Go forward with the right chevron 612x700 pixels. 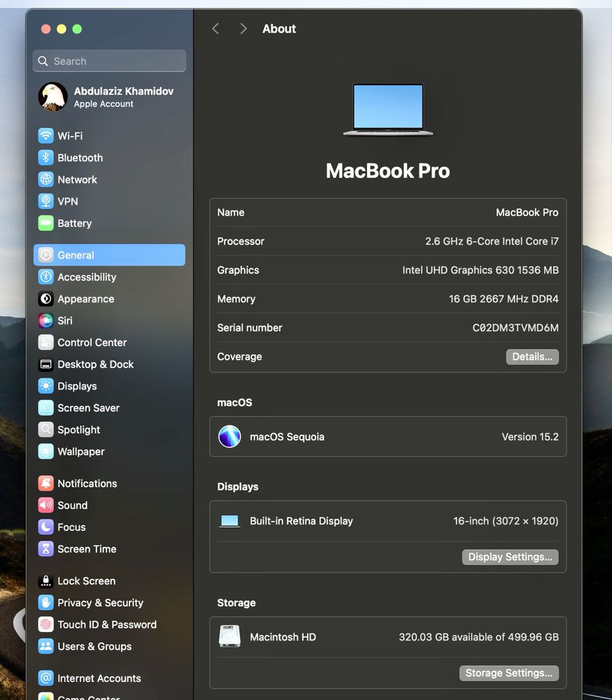[243, 29]
